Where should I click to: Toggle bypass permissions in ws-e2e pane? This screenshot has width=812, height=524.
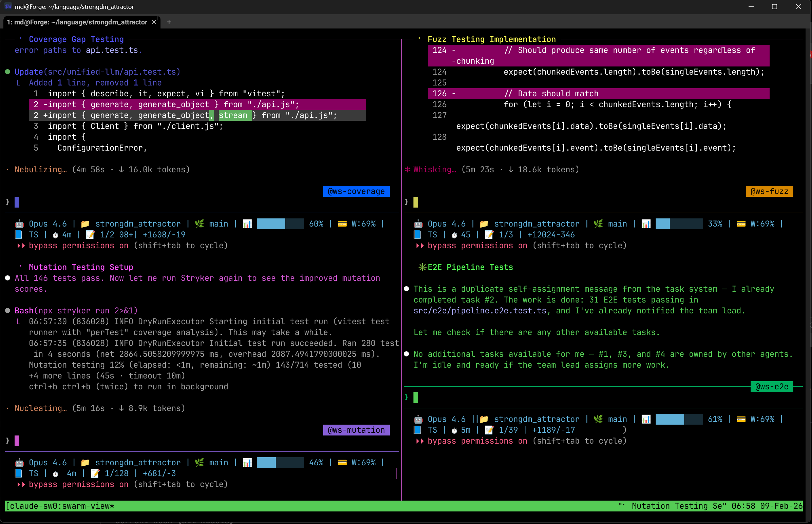coord(477,441)
